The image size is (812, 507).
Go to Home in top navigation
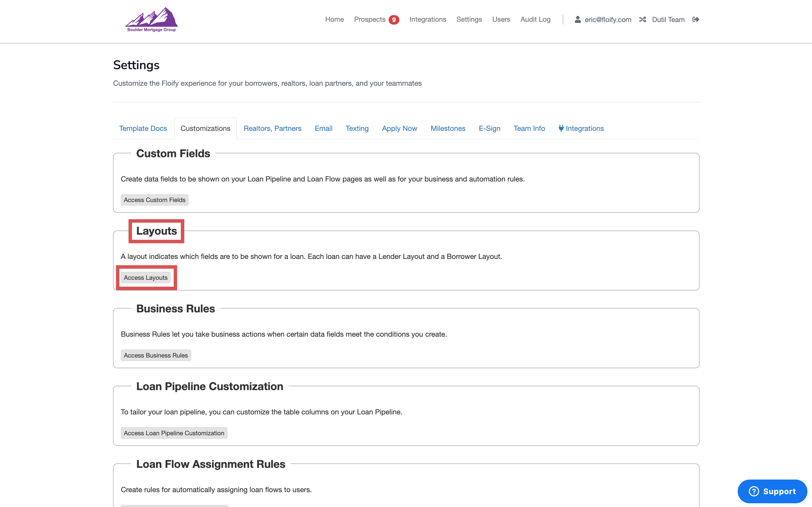335,19
